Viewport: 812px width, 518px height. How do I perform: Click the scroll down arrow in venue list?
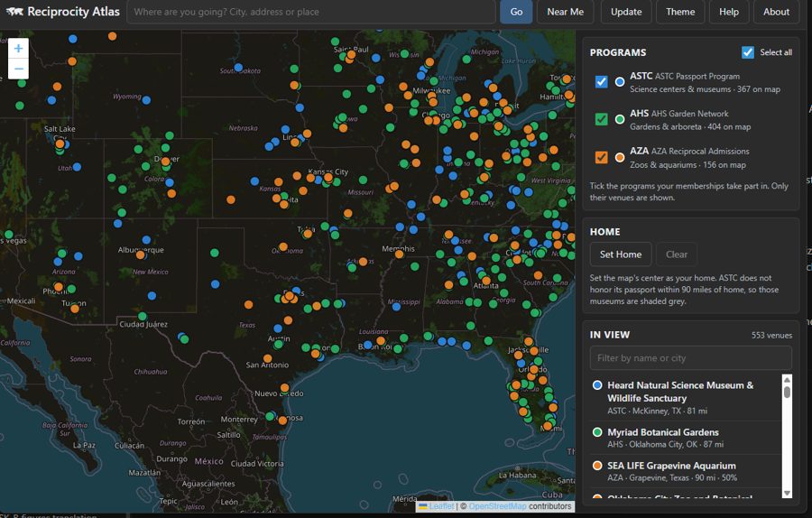[787, 493]
